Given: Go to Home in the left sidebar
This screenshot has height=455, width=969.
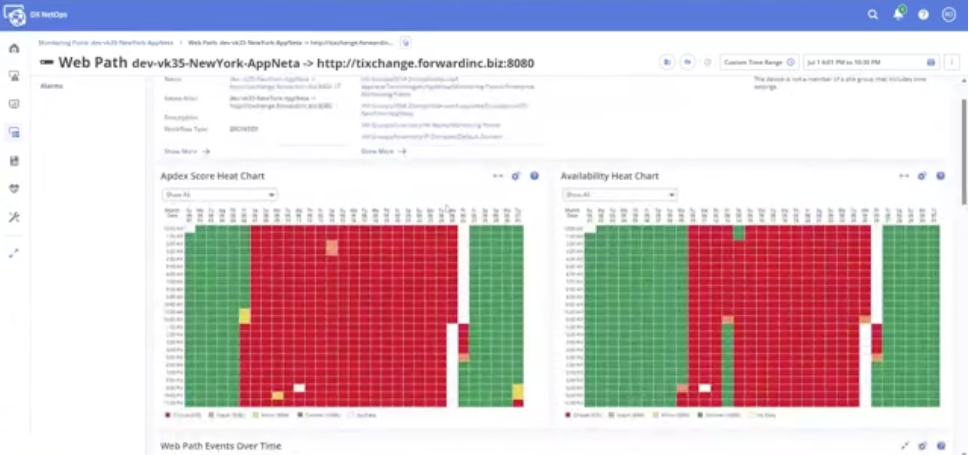Looking at the screenshot, I should click(14, 48).
